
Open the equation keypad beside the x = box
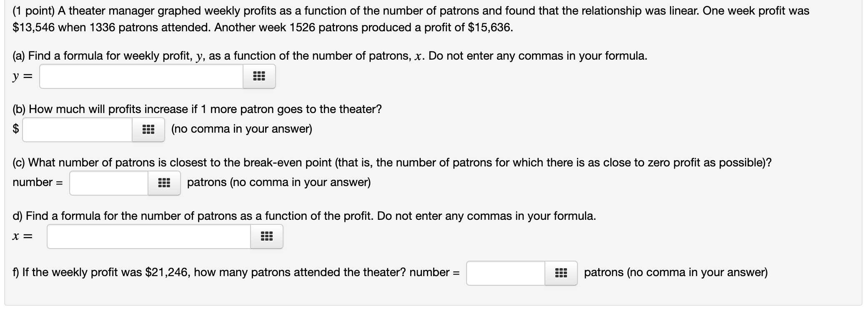coord(266,236)
